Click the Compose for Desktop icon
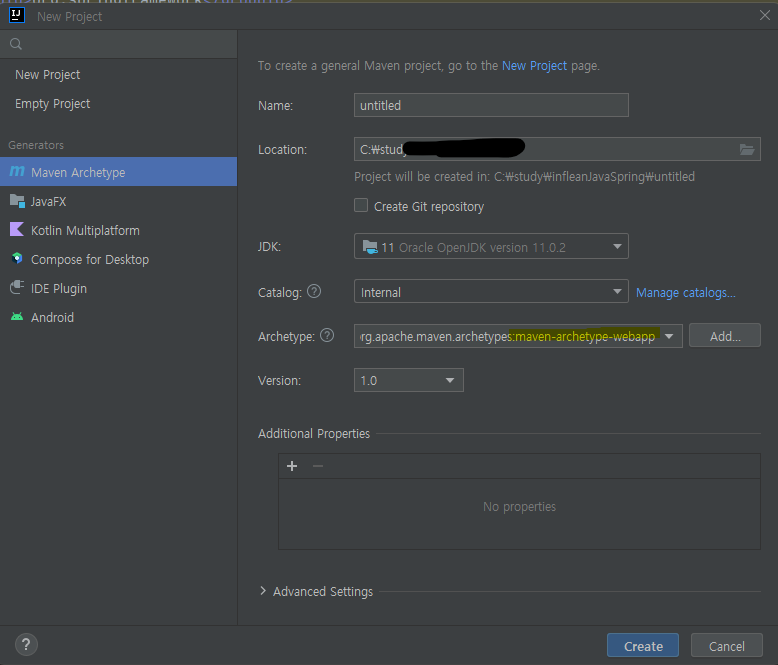778x665 pixels. tap(17, 259)
